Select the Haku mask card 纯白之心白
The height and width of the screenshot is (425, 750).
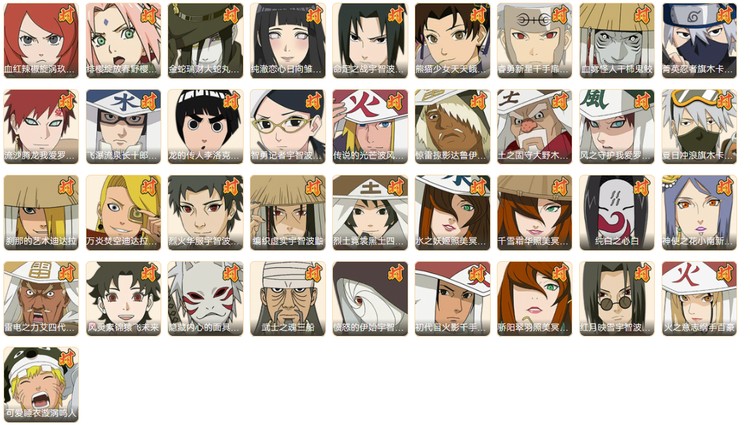point(617,212)
